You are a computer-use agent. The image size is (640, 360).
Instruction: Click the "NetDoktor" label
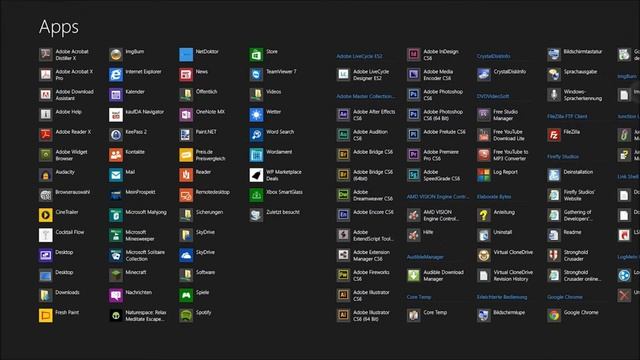pyautogui.click(x=207, y=51)
